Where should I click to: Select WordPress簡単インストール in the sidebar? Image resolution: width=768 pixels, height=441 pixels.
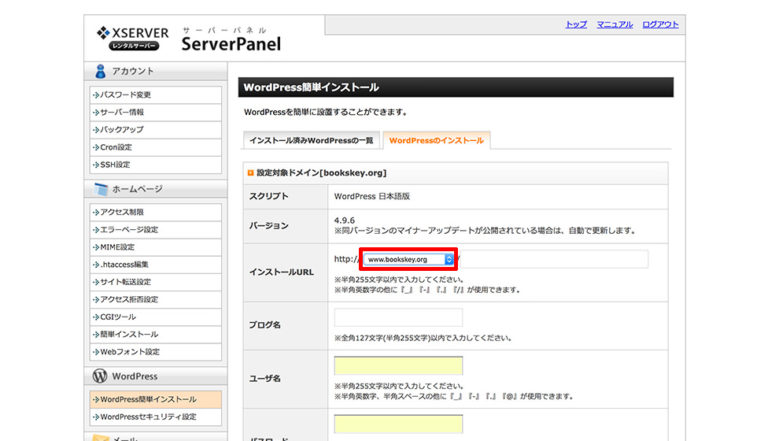[x=156, y=400]
